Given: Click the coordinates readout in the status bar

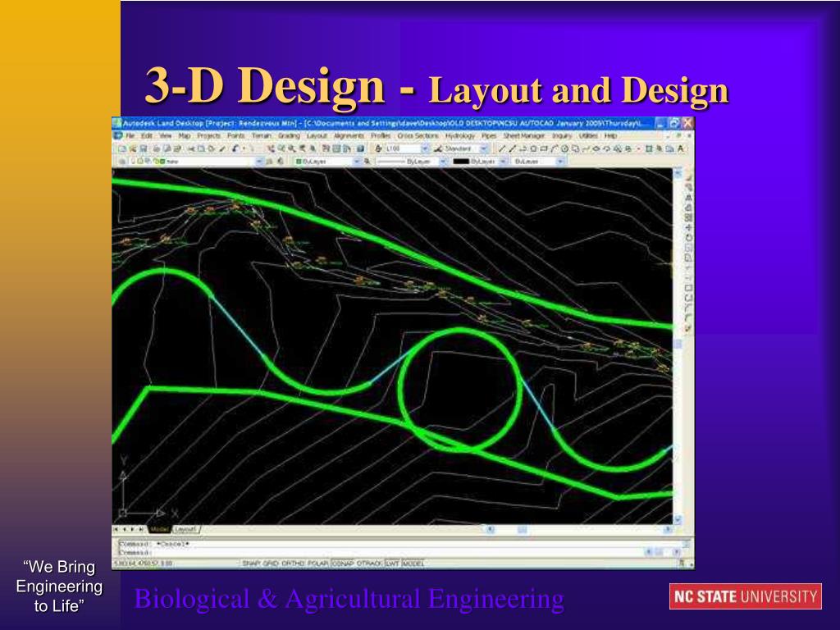Looking at the screenshot, I should pyautogui.click(x=143, y=563).
